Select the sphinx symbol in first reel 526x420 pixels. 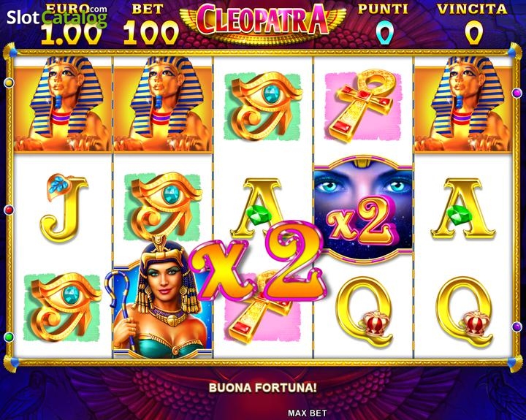coord(63,104)
